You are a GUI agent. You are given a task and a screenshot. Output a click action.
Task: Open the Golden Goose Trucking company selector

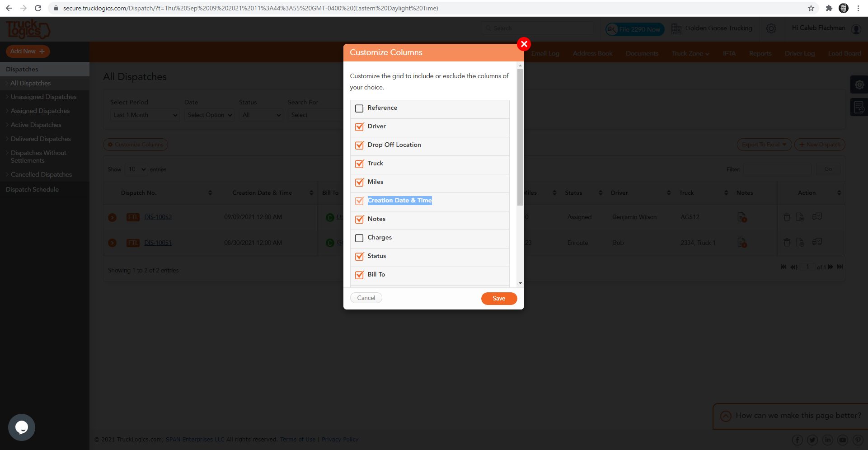[x=712, y=28]
